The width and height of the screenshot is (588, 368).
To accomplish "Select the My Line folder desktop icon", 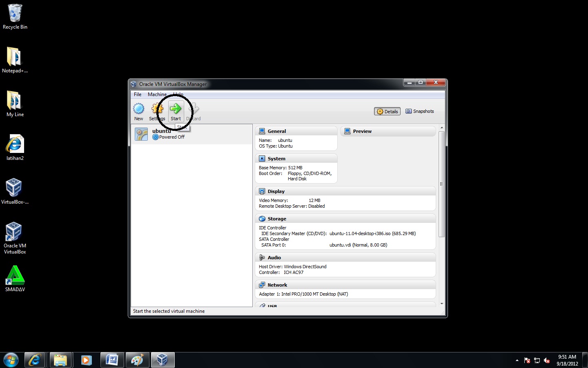I will click(x=15, y=104).
